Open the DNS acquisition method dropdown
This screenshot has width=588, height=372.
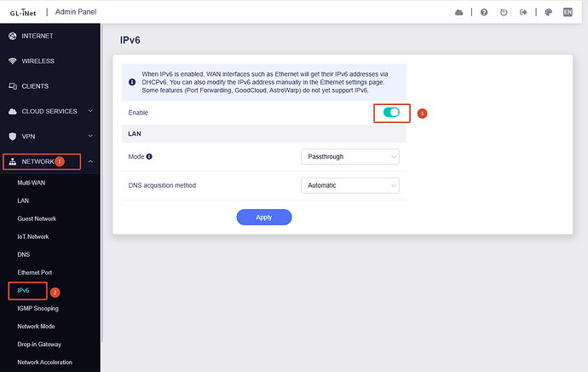(x=350, y=185)
